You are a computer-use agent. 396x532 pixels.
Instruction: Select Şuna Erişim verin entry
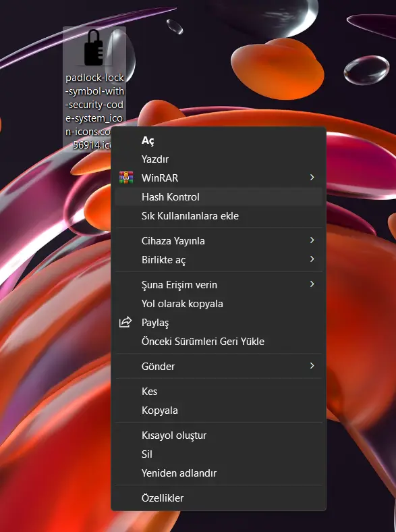(x=219, y=285)
